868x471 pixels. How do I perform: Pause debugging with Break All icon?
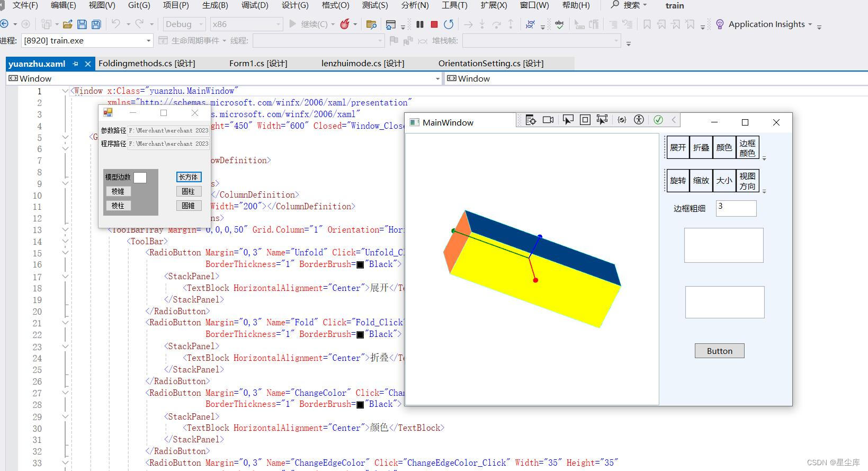[x=420, y=24]
